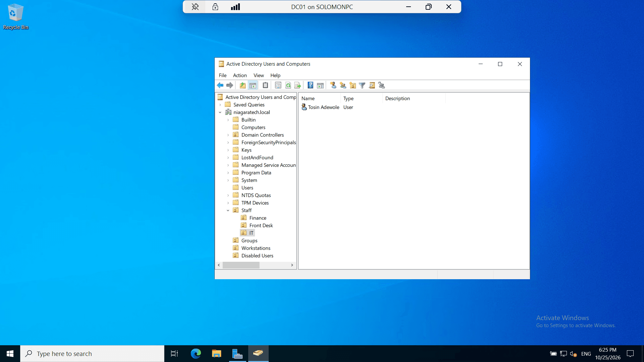Open the View menu

pyautogui.click(x=259, y=75)
